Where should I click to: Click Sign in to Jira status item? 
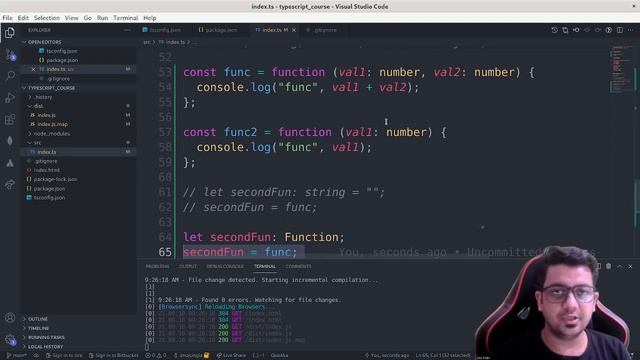[64, 356]
